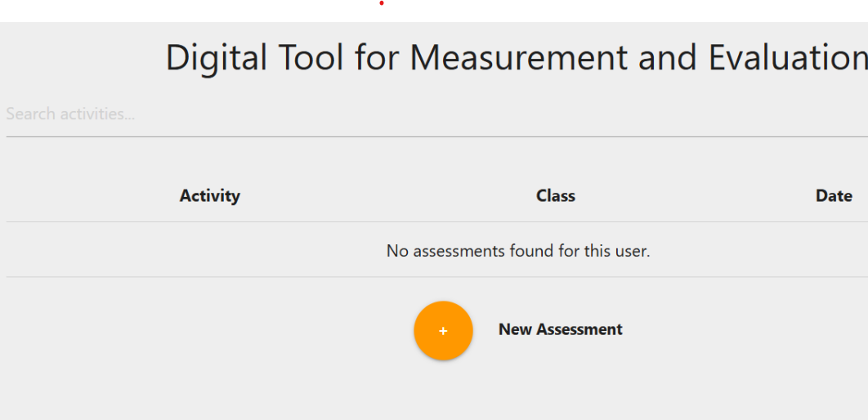Click the Digital Tool page title
The width and height of the screenshot is (868, 420).
click(516, 58)
